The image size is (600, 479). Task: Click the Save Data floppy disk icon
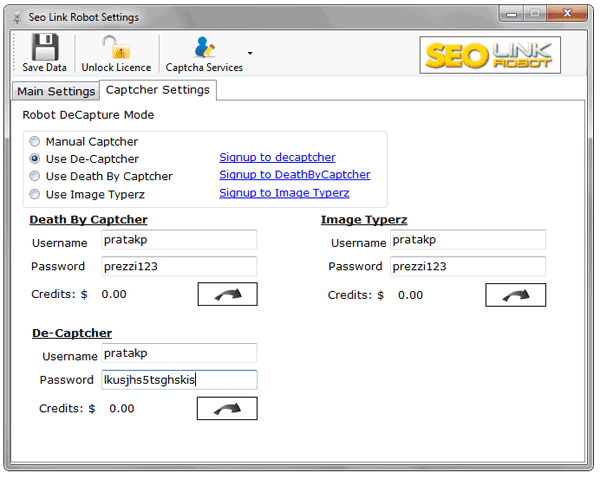43,47
